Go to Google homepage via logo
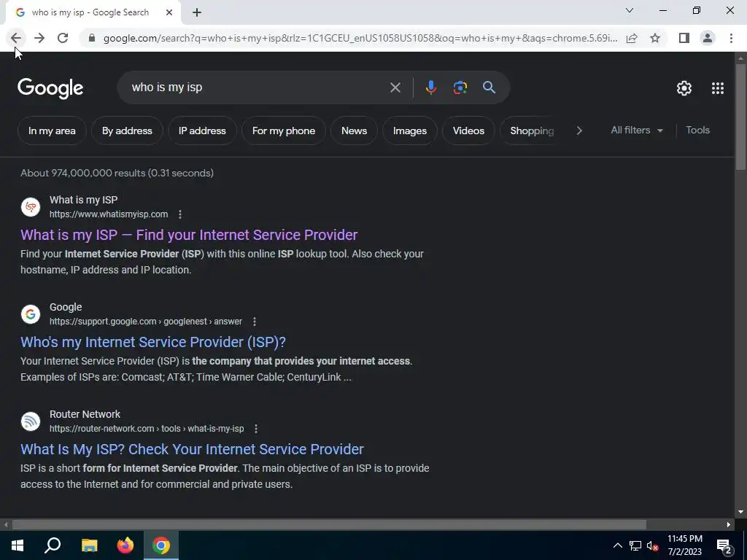Viewport: 747px width, 560px height. click(50, 88)
